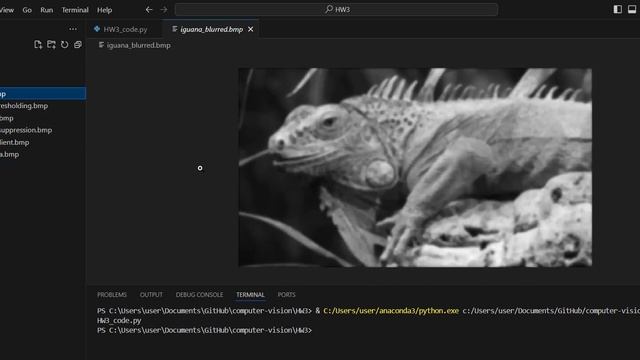Viewport: 640px width, 360px height.
Task: Open the Run menu
Action: click(x=47, y=10)
